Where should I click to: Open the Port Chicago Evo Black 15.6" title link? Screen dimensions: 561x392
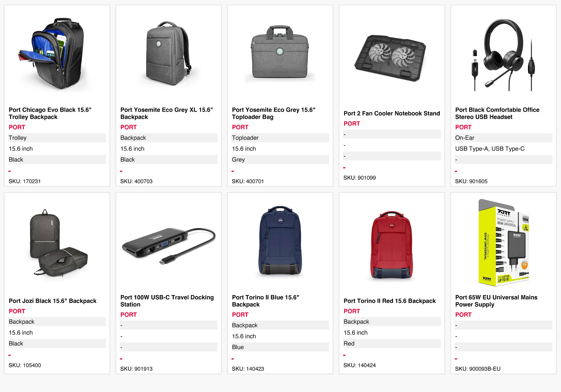coord(50,113)
